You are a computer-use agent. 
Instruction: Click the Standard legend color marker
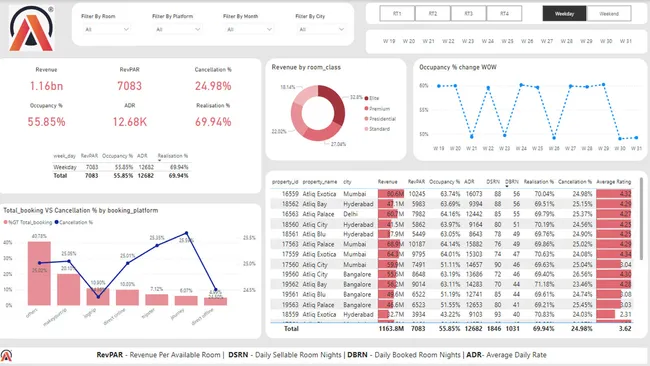[366, 129]
